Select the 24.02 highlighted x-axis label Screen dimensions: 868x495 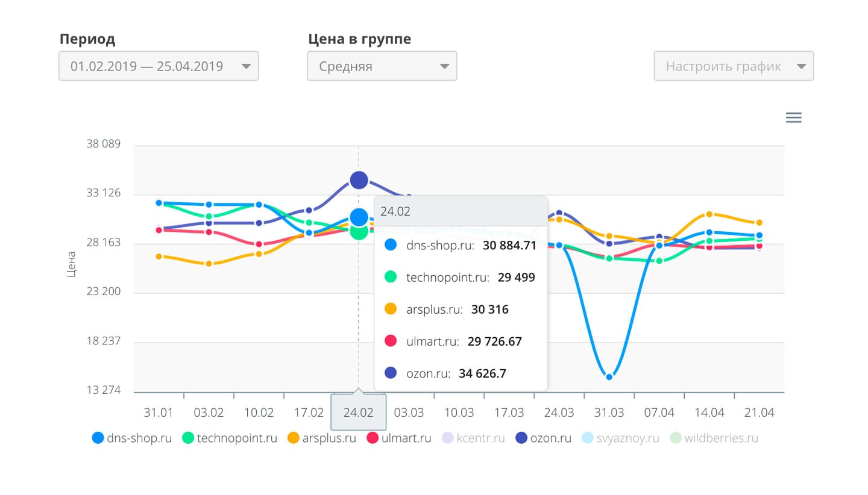(359, 412)
